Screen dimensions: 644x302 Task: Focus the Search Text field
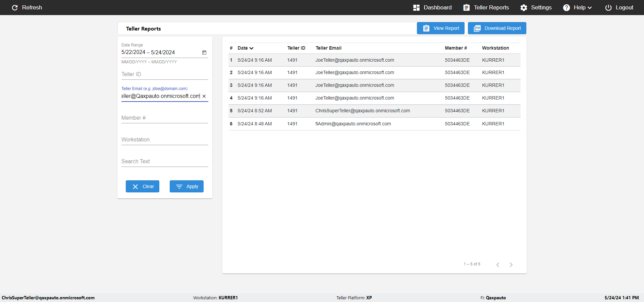tap(165, 161)
